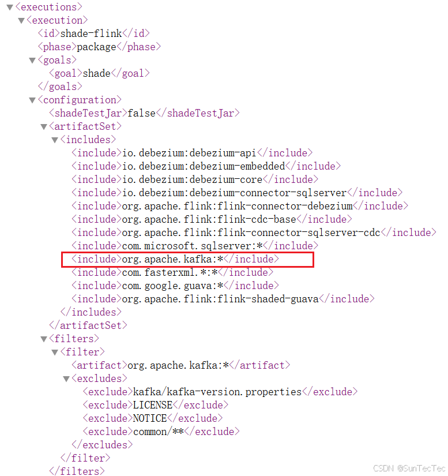448x476 pixels.
Task: Click the org.apache.kafka artifact line
Action: pyautogui.click(x=181, y=365)
